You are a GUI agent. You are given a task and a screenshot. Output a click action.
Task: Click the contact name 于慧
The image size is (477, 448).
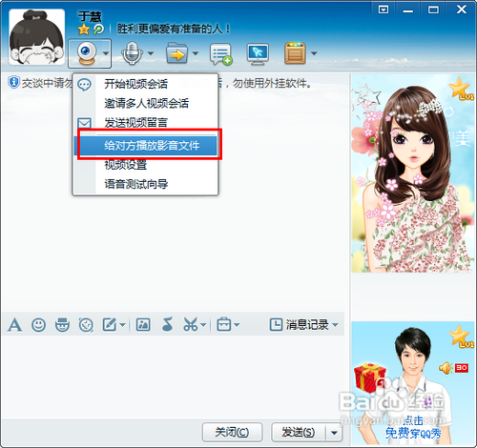click(x=90, y=16)
